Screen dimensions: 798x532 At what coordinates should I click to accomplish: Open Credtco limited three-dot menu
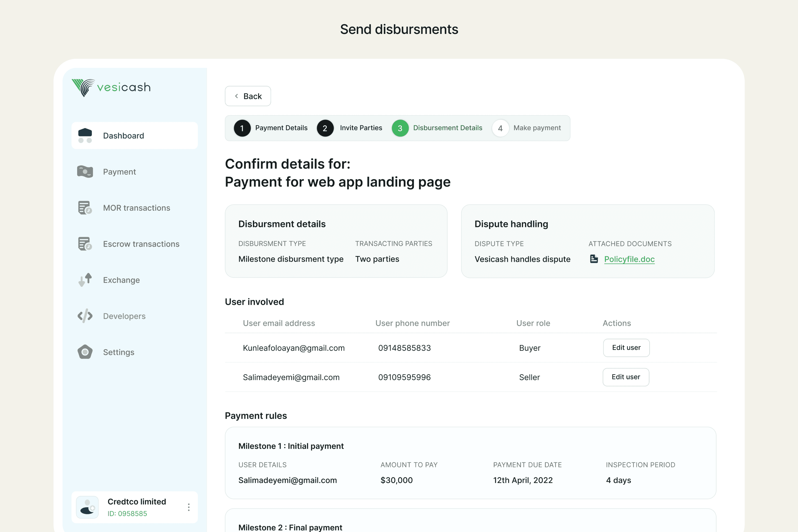tap(189, 507)
